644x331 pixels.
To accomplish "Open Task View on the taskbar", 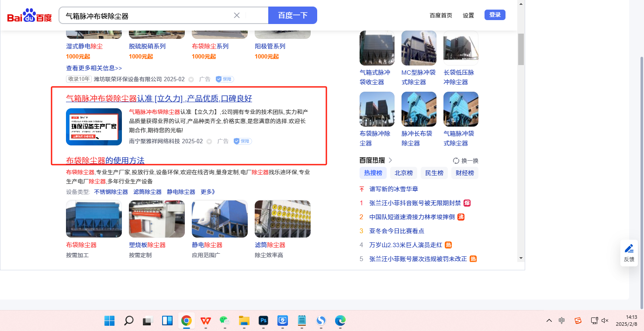I will [148, 321].
